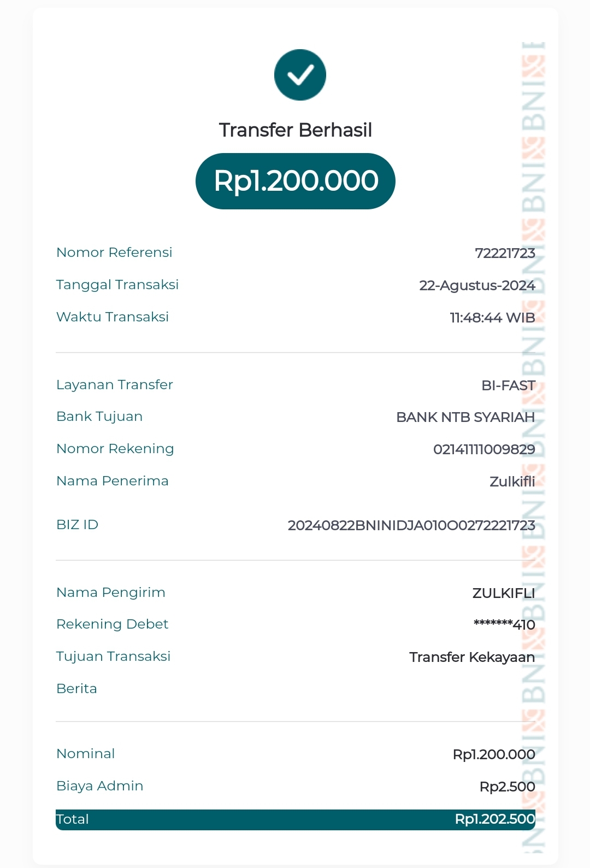Click sender name ZULKIFLI

(x=503, y=593)
